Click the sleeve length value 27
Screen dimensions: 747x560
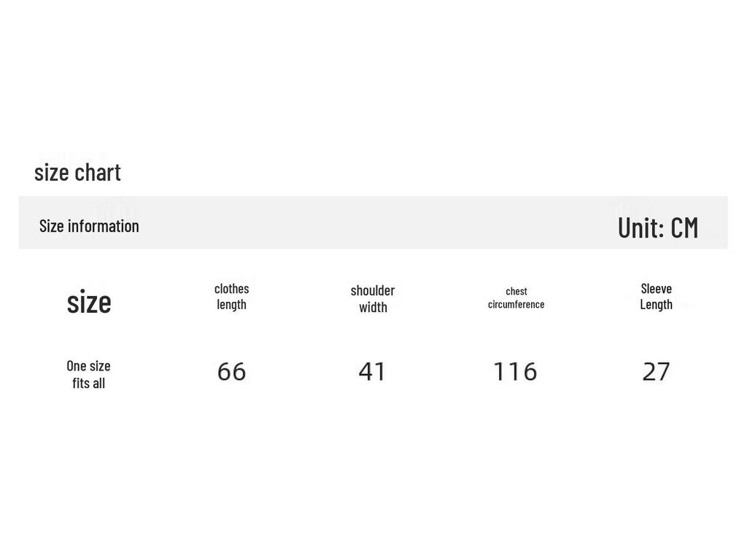(656, 372)
